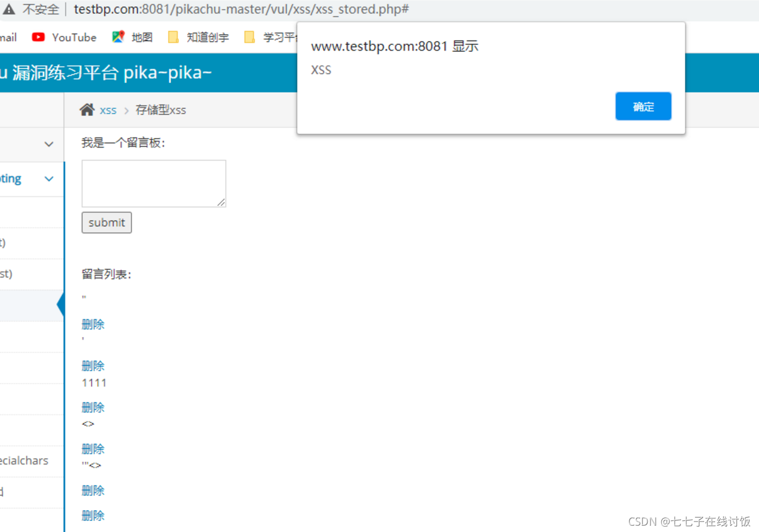Open the 知道创宇 bookmark folder
Screen dimensions: 759x532
tap(199, 38)
